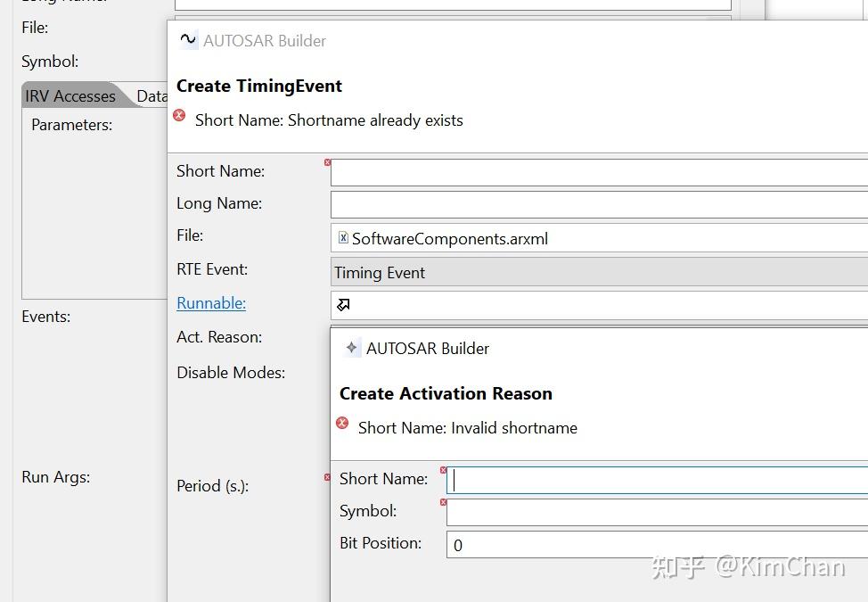
Task: Open the RTE Event 'Timing Event' field
Action: tap(597, 272)
